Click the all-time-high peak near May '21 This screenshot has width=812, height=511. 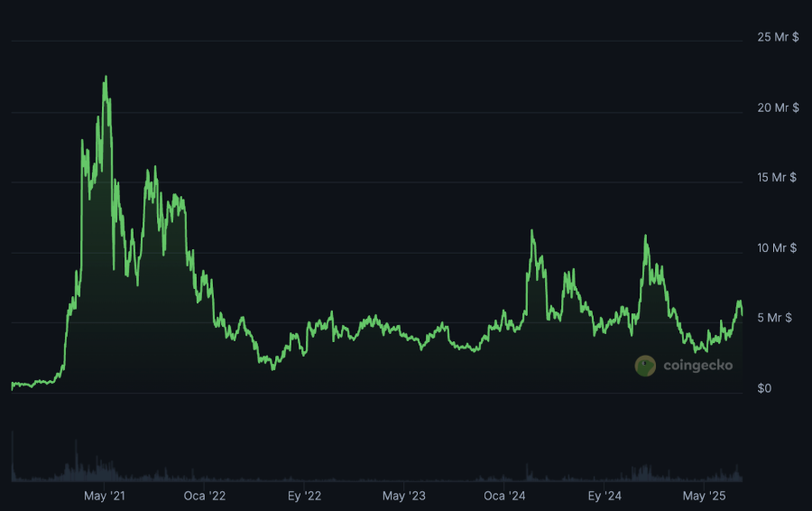(x=106, y=77)
